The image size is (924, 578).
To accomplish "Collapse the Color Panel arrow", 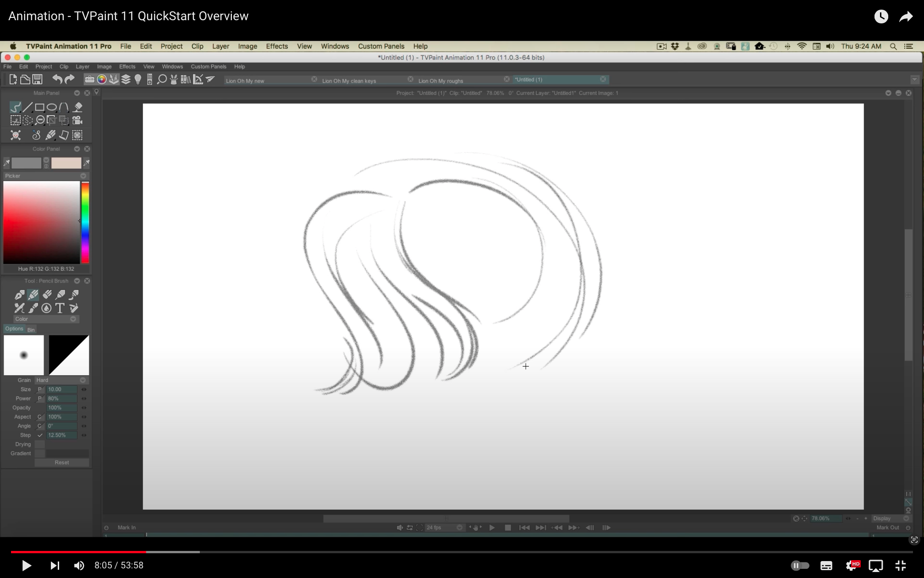I will coord(77,149).
